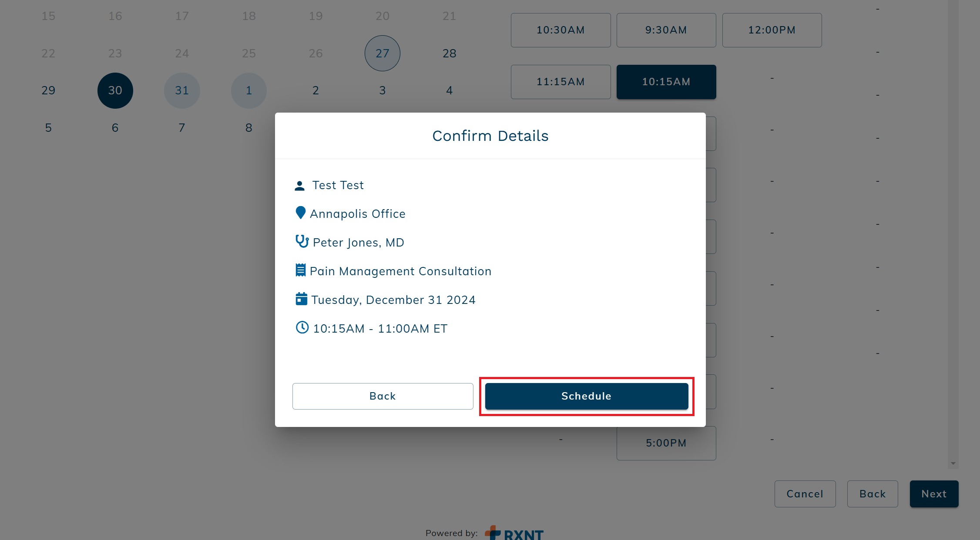The width and height of the screenshot is (980, 540).
Task: Click the clock icon next to 10:15AM time
Action: coord(302,327)
